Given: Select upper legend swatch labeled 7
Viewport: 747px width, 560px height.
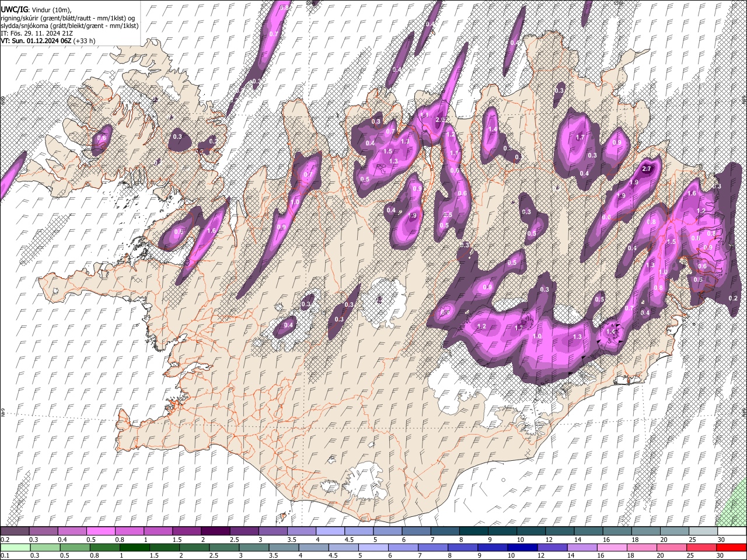Looking at the screenshot, I should (x=444, y=531).
